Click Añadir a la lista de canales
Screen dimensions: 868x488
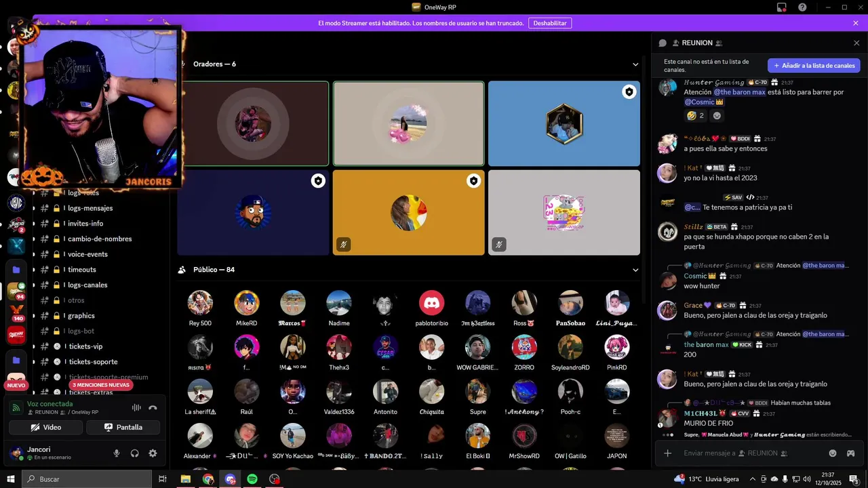pos(814,66)
